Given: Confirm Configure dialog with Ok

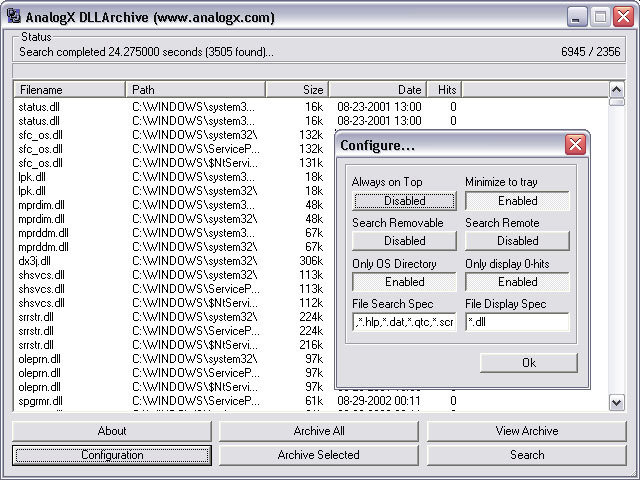Looking at the screenshot, I should 529,363.
